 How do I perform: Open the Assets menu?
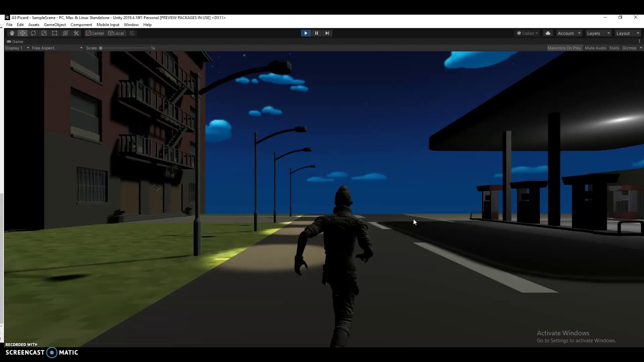34,25
